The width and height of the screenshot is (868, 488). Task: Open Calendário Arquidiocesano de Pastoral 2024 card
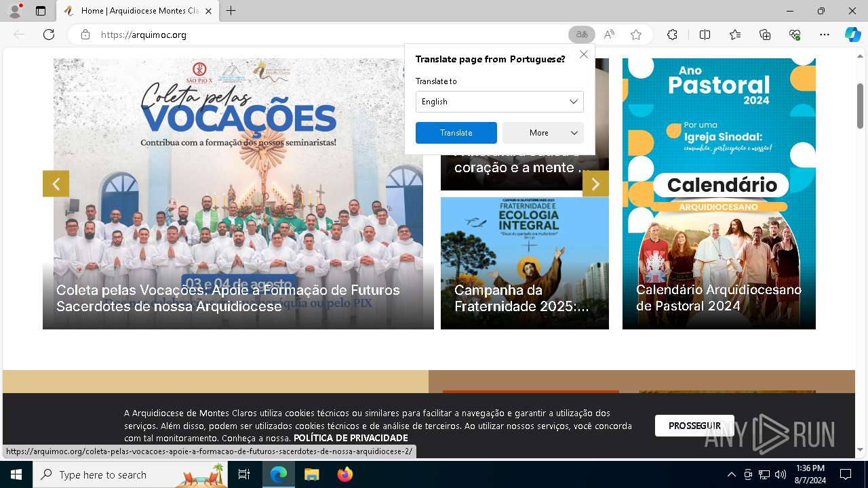(719, 194)
